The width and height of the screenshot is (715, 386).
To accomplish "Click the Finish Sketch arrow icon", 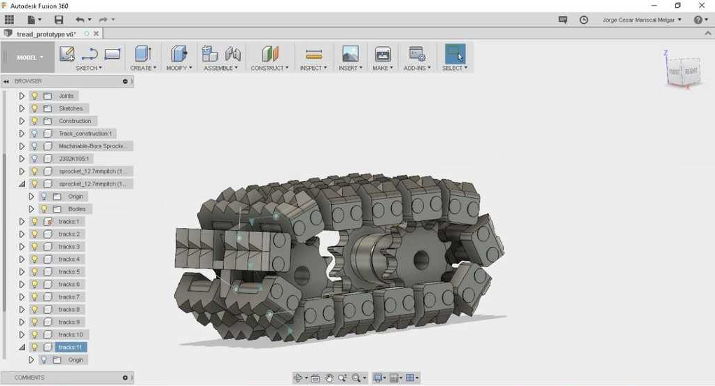I will (x=89, y=54).
